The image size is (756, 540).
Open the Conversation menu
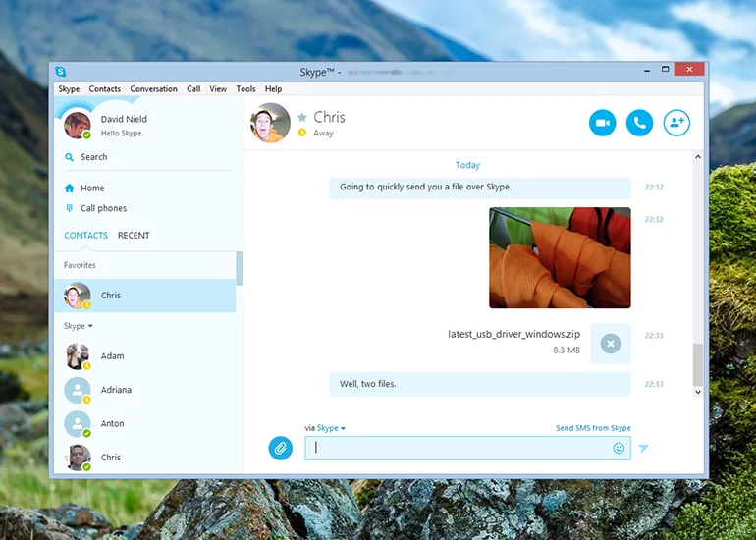tap(153, 88)
